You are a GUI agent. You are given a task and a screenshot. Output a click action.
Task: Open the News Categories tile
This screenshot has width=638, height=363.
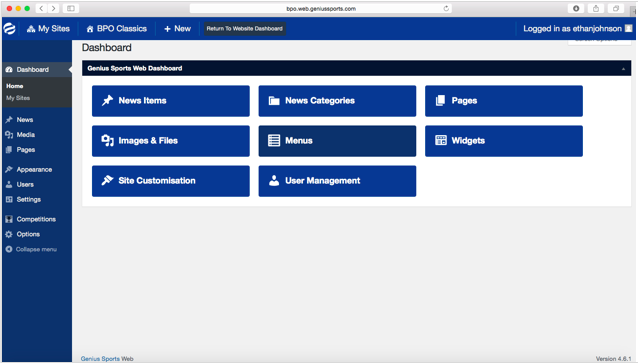[337, 101]
